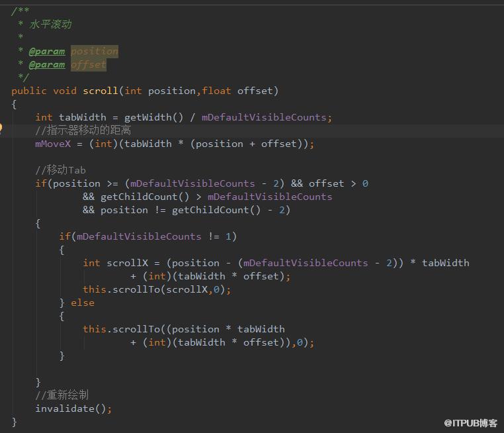Click "mDefaultVisibleCounts != 1" inside the nested if
This screenshot has width=504, height=433.
(153, 237)
